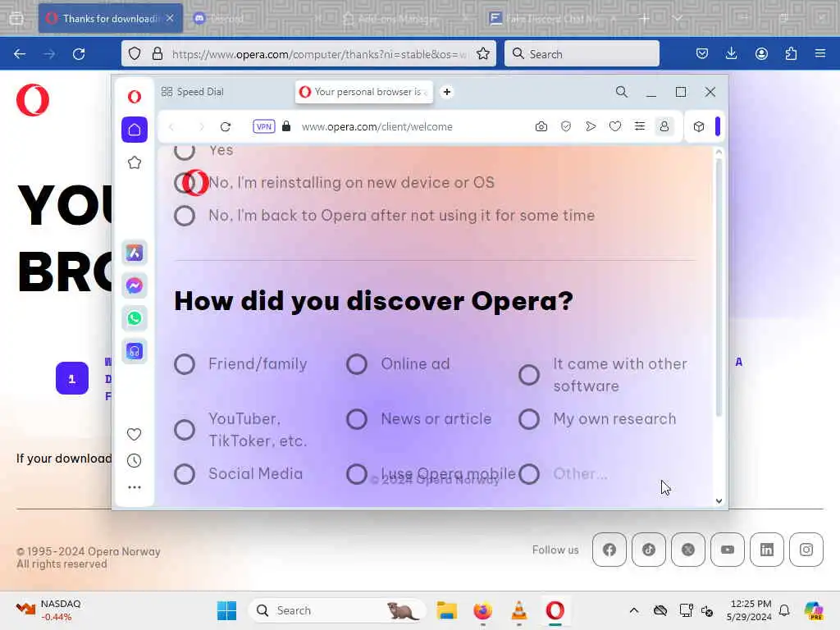The width and height of the screenshot is (840, 630).
Task: Open Pinboards heart in Opera sidebar
Action: coord(135,434)
